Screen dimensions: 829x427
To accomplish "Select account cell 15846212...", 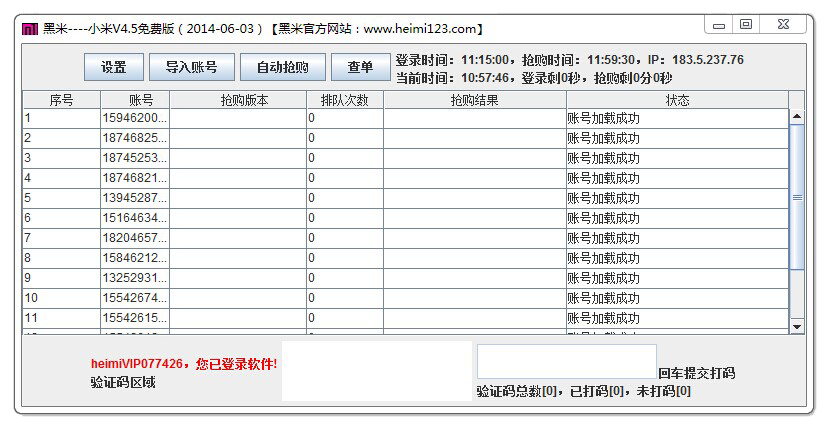I will click(135, 258).
